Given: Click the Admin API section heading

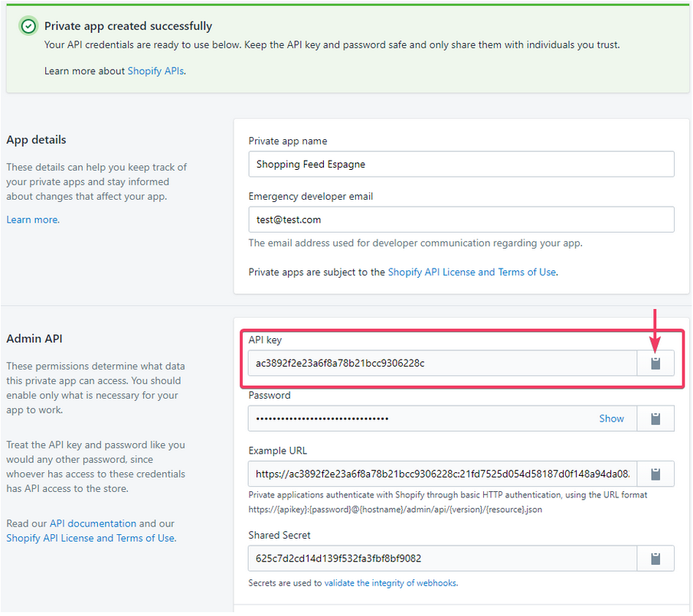Looking at the screenshot, I should click(34, 338).
